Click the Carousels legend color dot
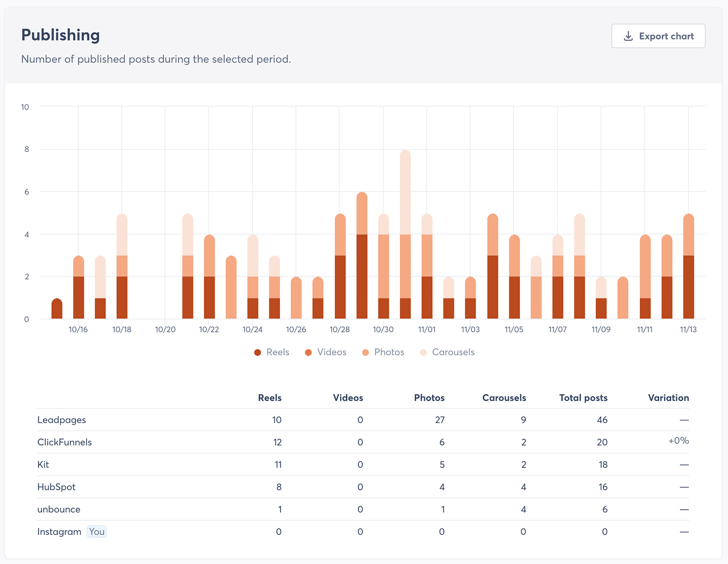This screenshot has width=728, height=564. [423, 353]
